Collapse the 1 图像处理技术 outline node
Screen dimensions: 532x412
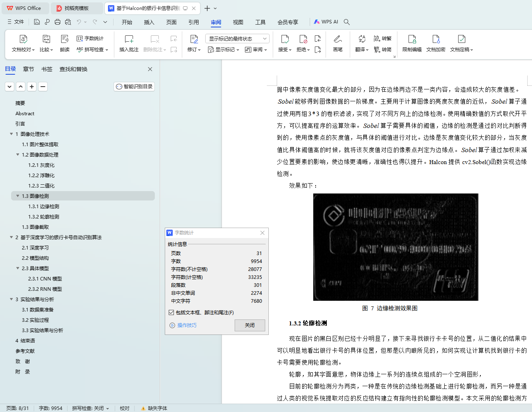12,134
